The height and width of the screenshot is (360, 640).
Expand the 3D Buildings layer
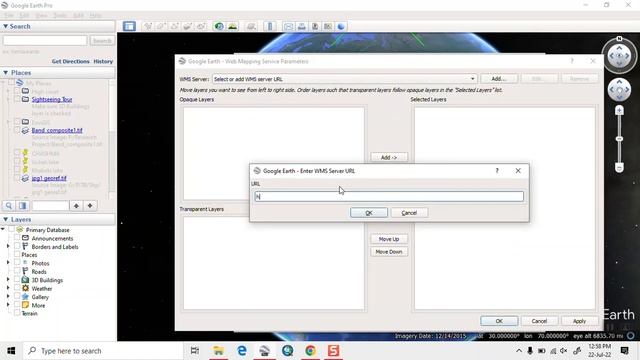tap(8, 280)
